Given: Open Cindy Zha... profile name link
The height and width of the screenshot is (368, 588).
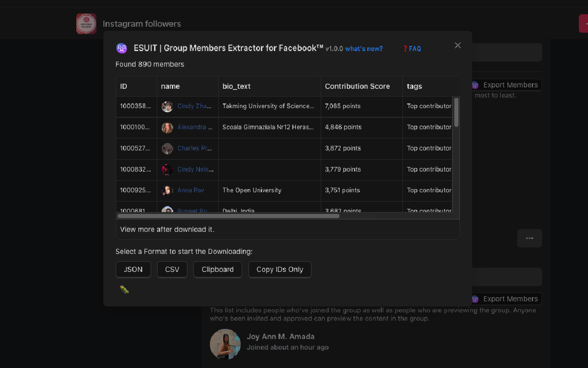Looking at the screenshot, I should coord(195,106).
